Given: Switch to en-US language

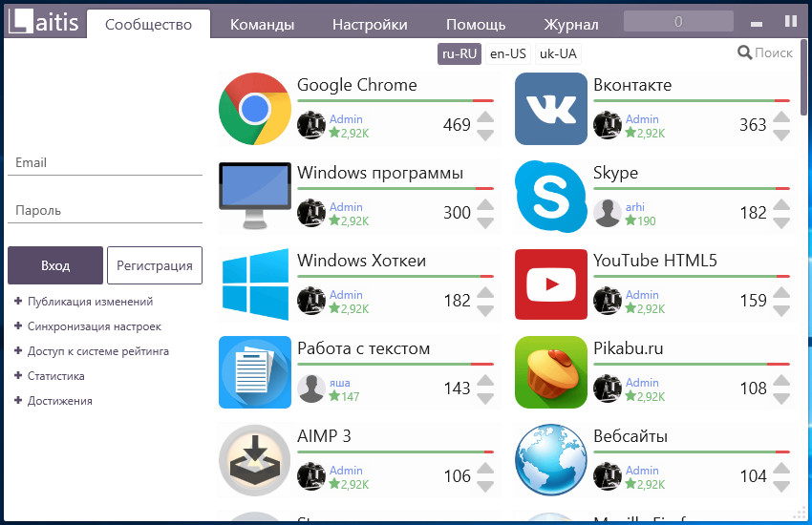Looking at the screenshot, I should (508, 53).
